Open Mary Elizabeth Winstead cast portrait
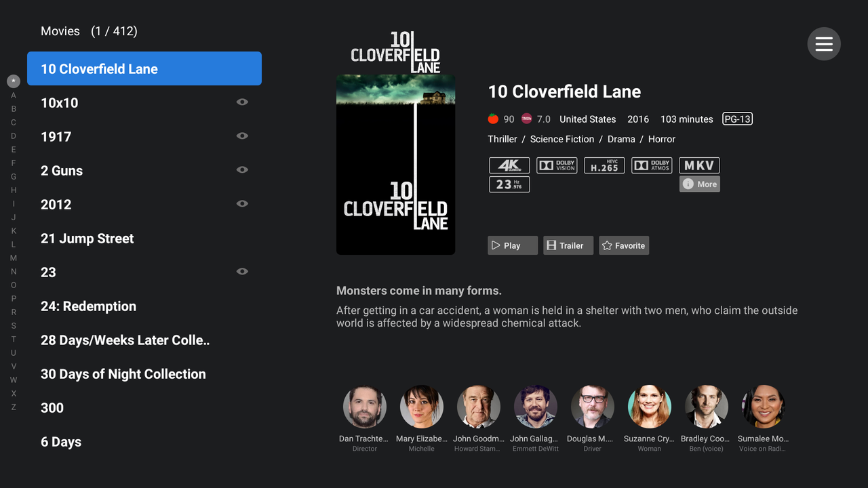This screenshot has height=488, width=868. pos(422,407)
